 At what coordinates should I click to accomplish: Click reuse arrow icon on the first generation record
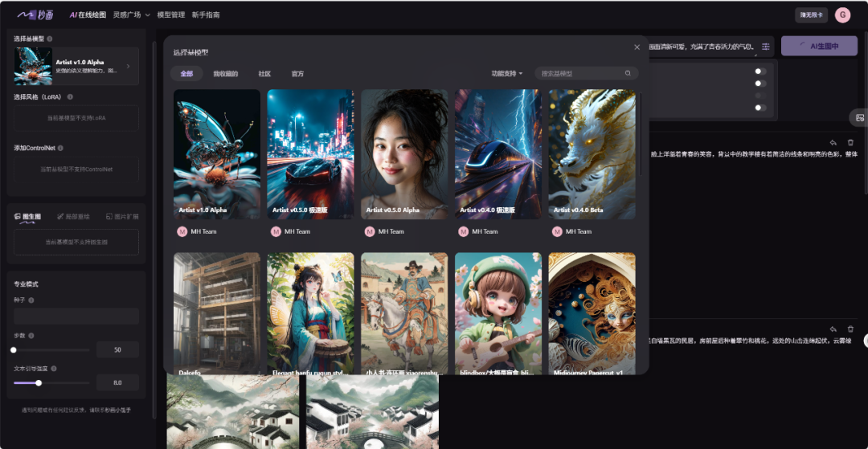[833, 143]
